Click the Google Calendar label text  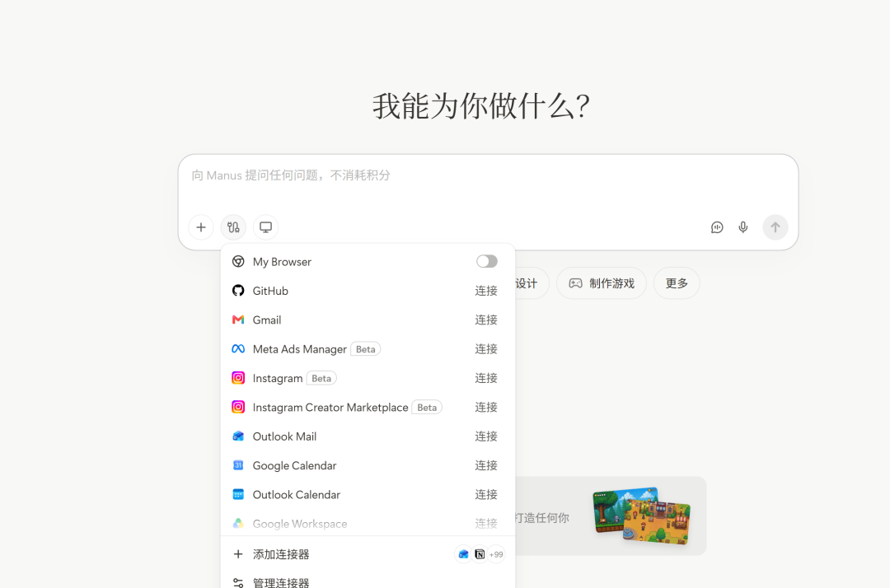tap(294, 465)
